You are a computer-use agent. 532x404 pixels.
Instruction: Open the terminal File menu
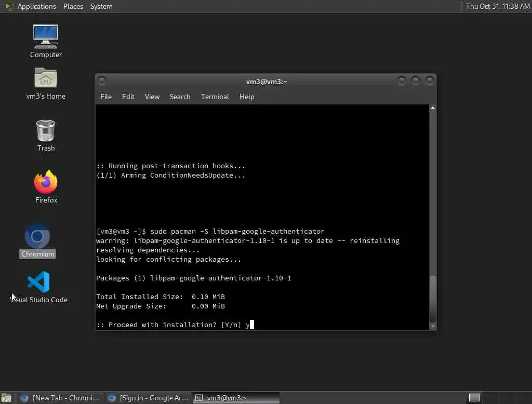pos(106,97)
